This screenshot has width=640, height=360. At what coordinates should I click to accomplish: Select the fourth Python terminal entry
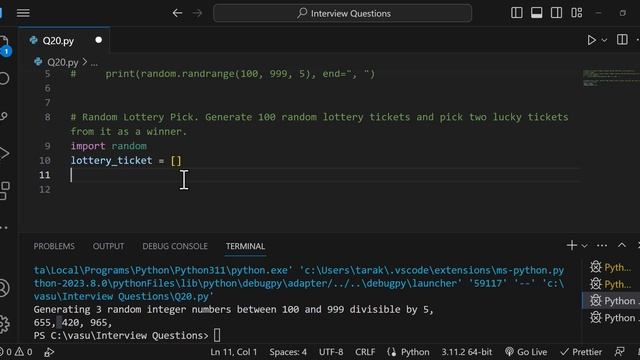point(611,318)
